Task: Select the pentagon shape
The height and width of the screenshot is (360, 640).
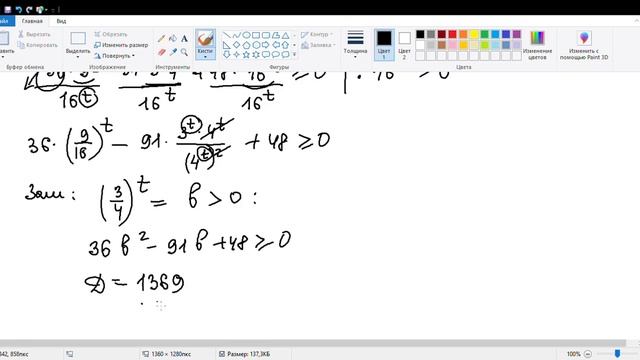Action: (246, 45)
